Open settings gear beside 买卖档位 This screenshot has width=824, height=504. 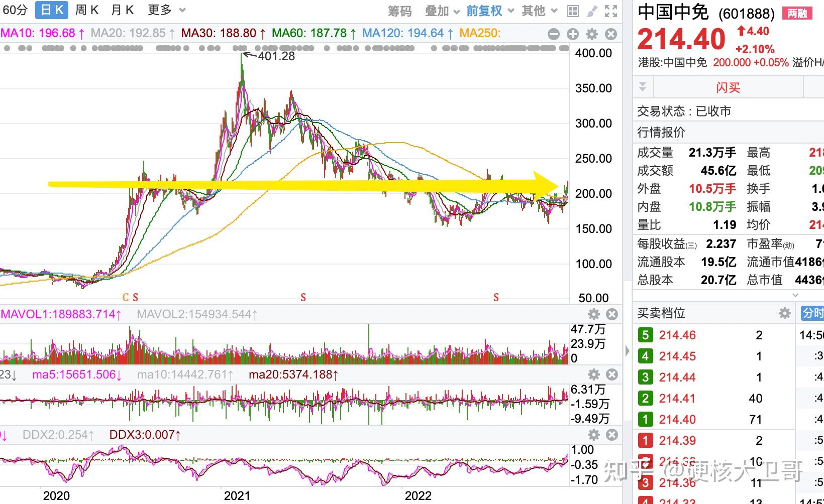coord(784,314)
